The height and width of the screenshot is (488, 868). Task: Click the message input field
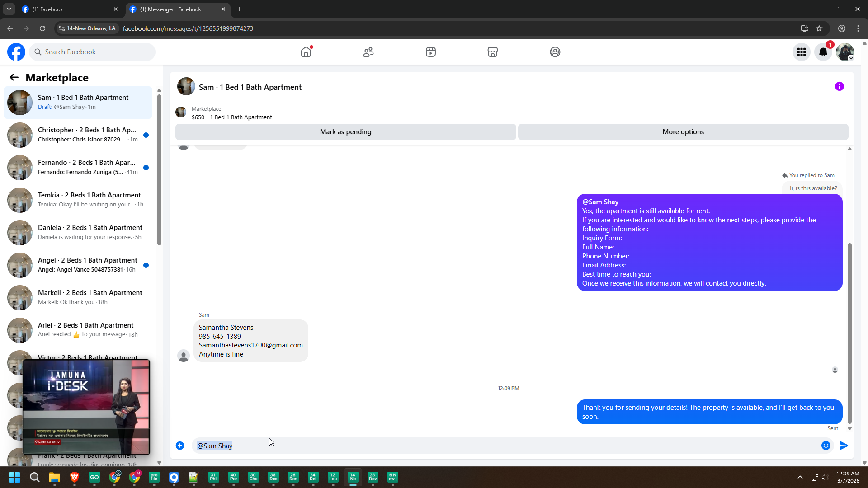pyautogui.click(x=497, y=446)
